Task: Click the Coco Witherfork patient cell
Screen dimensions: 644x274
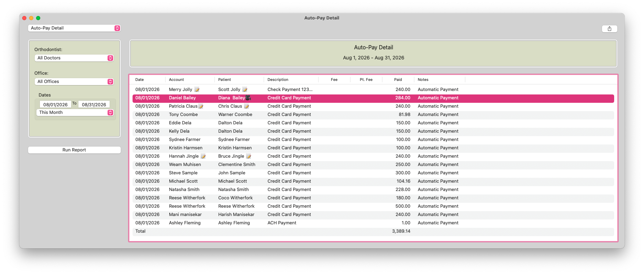Action: pyautogui.click(x=235, y=198)
